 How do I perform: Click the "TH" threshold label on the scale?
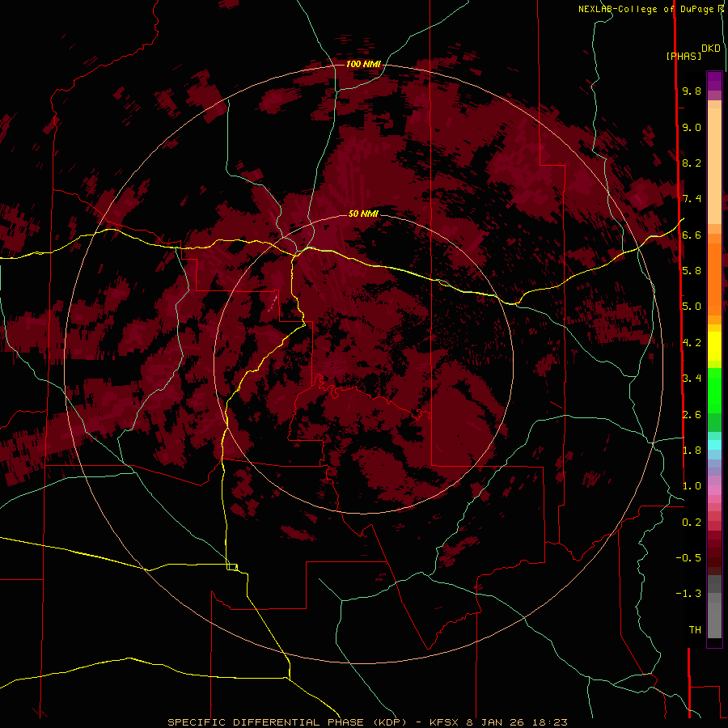click(695, 630)
